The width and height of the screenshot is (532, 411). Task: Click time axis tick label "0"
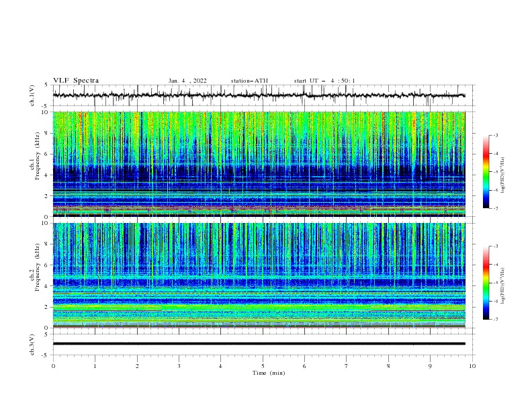point(53,366)
